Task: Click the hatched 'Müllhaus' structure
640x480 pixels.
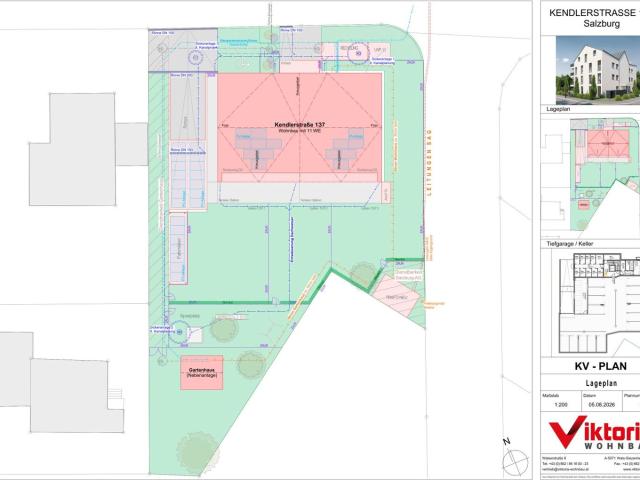Action: point(396,296)
